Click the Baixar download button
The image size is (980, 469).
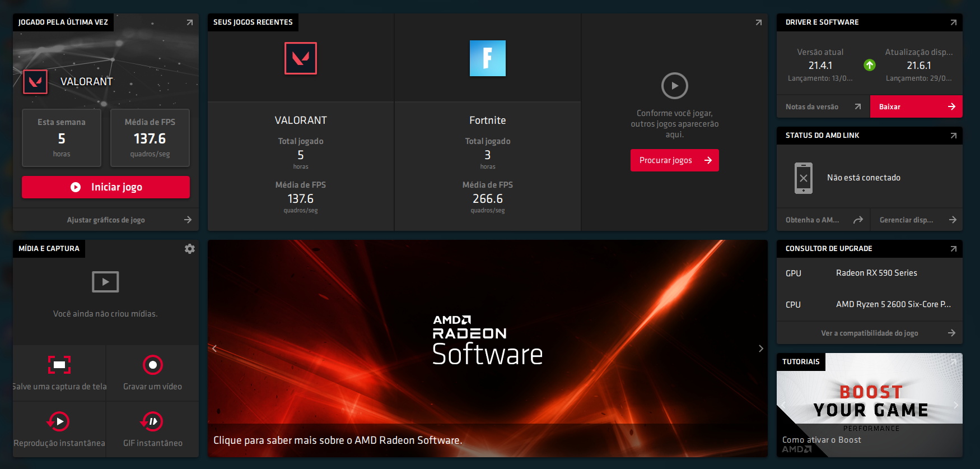click(x=916, y=106)
